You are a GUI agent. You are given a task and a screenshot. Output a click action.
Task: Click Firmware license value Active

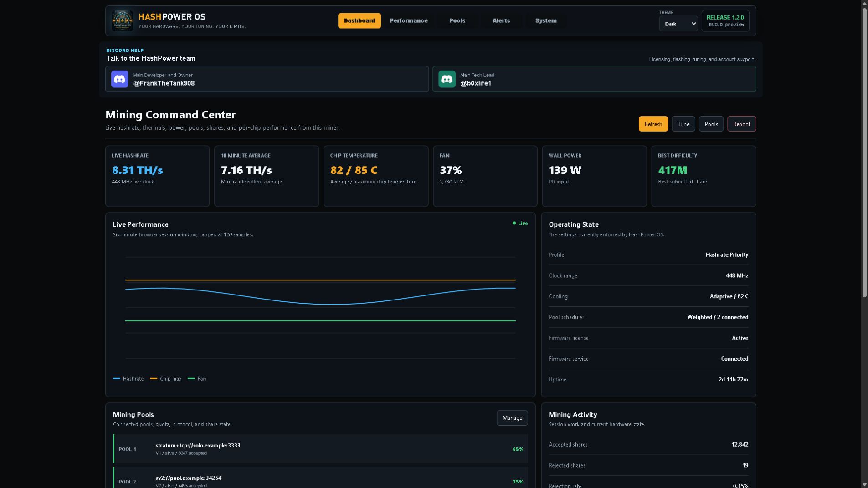(x=740, y=338)
